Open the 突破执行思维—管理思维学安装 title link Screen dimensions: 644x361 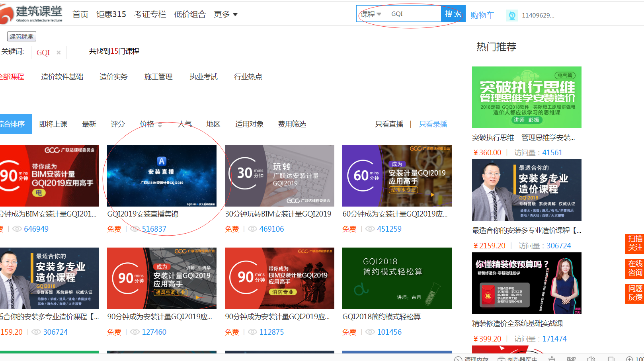[523, 137]
